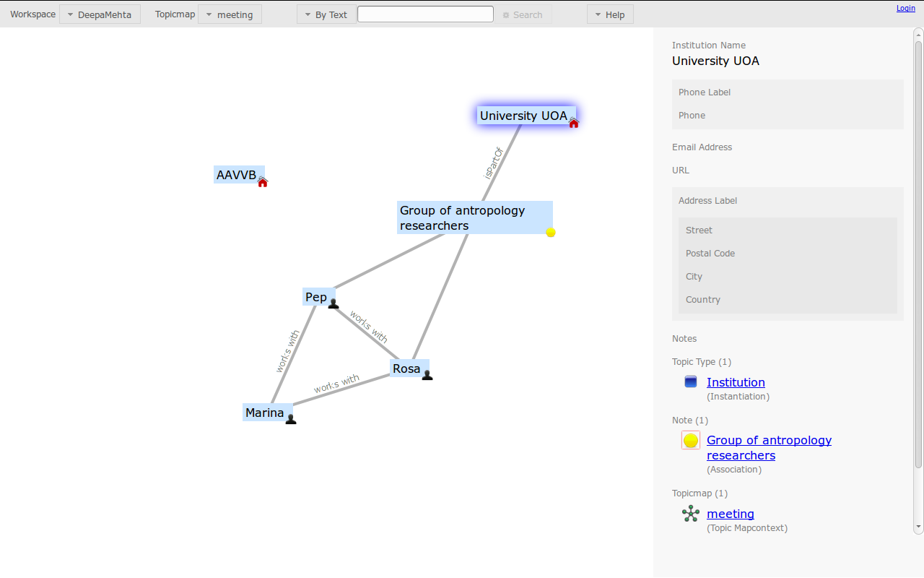This screenshot has width=924, height=578.
Task: Click the Note (1) heading
Action: [x=690, y=420]
